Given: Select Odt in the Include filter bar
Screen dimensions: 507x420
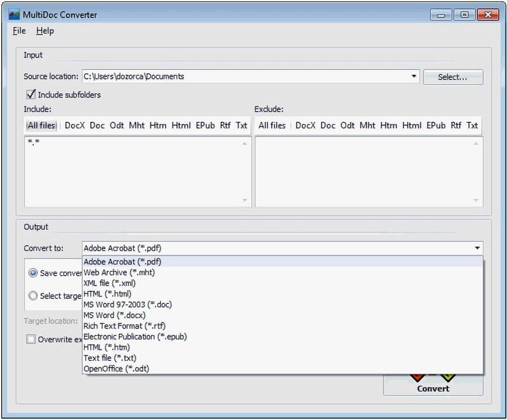Looking at the screenshot, I should click(117, 125).
